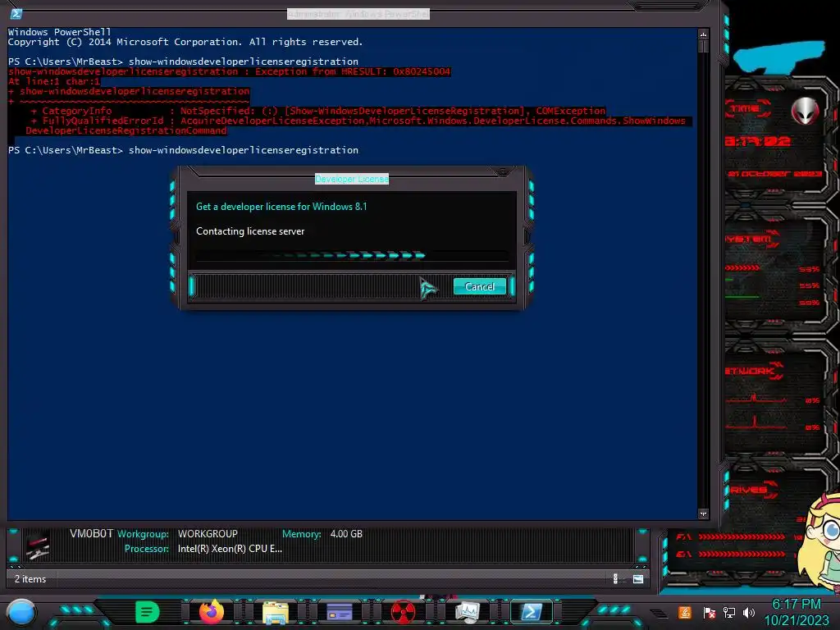Click the Windows PowerShell copyright line
840x630 pixels.
pos(185,42)
